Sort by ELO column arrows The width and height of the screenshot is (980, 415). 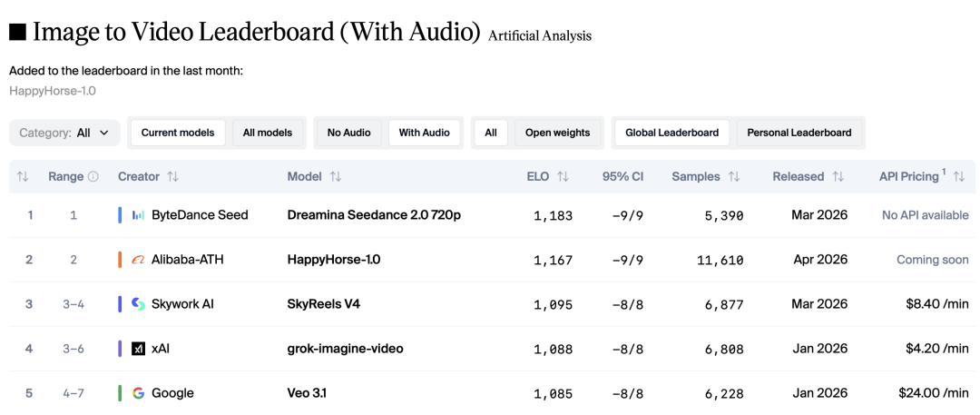tap(563, 177)
